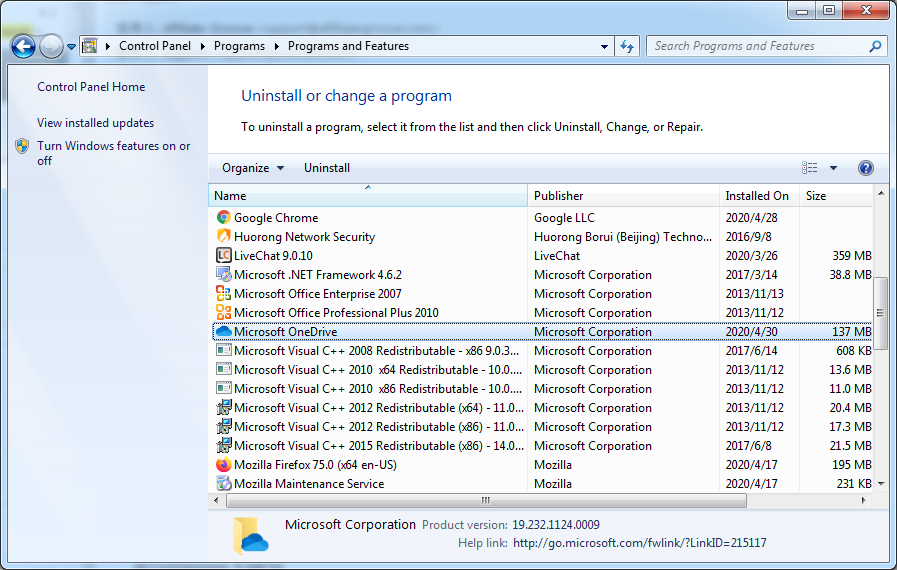This screenshot has width=897, height=570.
Task: Select Visual C++ 2012 (x64) icon
Action: 224,407
